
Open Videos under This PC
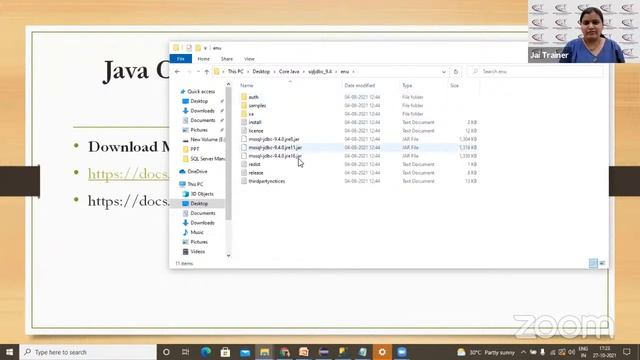click(x=197, y=251)
